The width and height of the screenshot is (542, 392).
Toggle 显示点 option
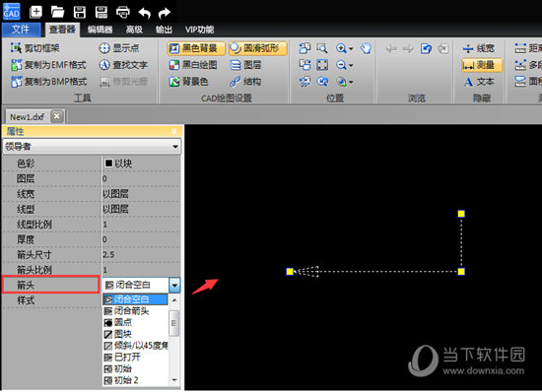tap(119, 48)
